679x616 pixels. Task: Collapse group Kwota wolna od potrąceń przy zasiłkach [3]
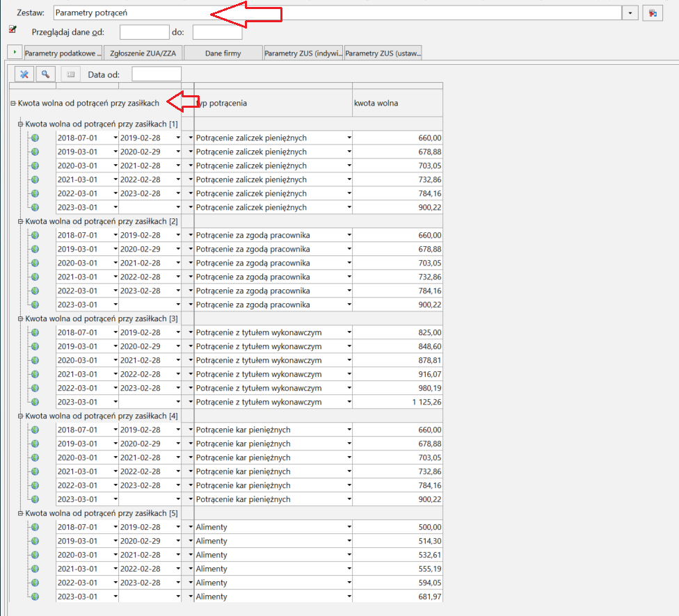point(20,318)
